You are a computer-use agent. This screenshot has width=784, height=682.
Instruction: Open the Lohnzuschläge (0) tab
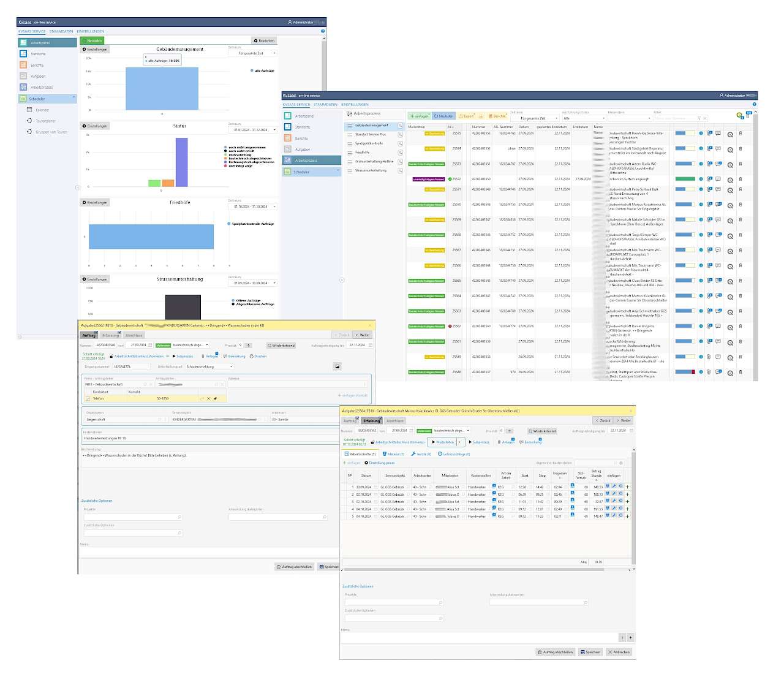coord(454,454)
